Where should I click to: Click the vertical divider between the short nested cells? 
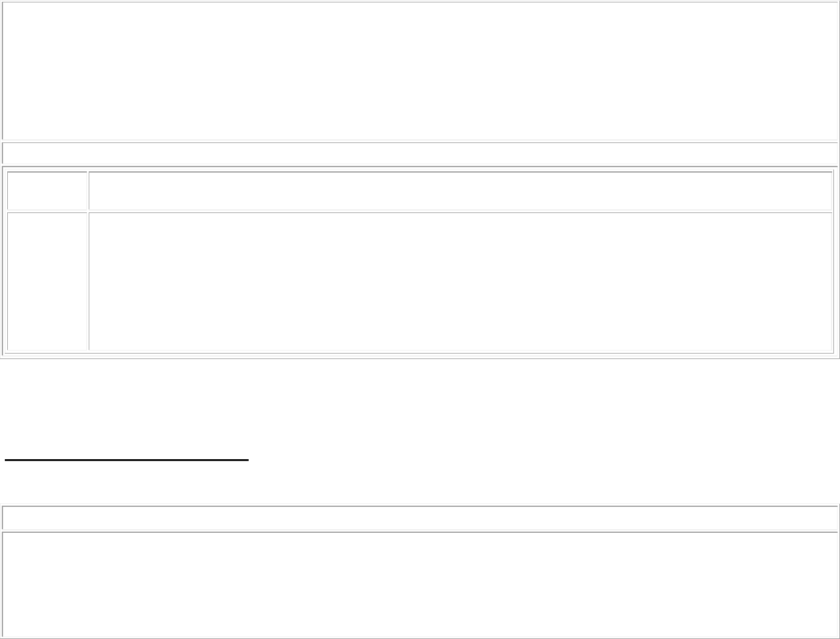pyautogui.click(x=87, y=191)
